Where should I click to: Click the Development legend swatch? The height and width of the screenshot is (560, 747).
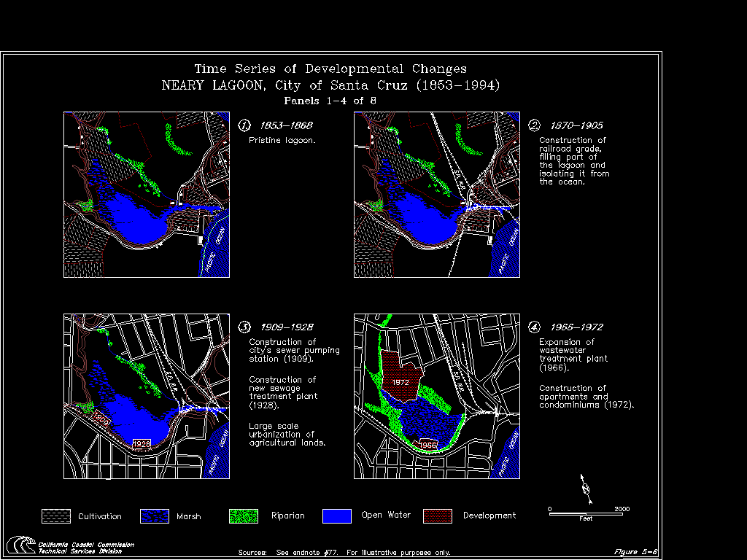[438, 516]
